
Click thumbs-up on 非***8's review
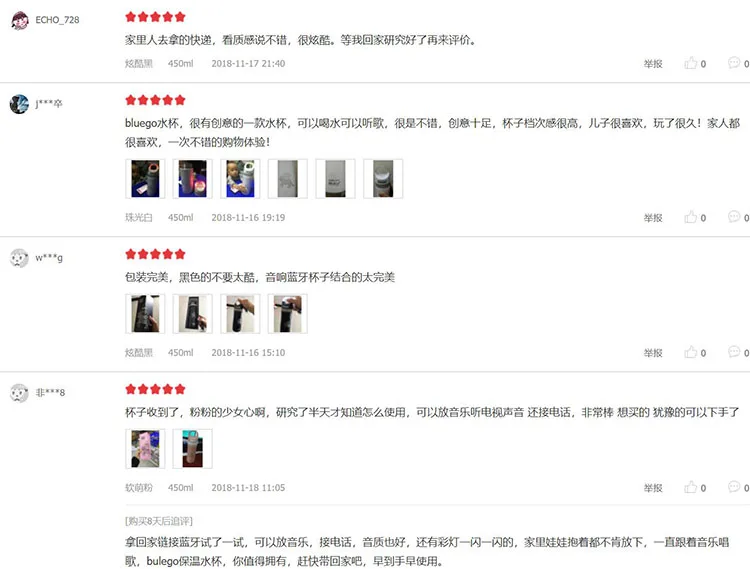pyautogui.click(x=690, y=487)
